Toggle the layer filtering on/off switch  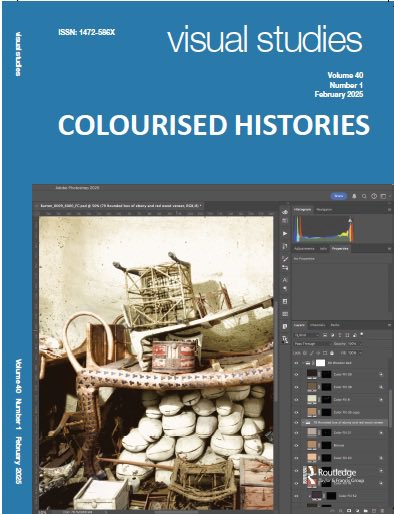point(362,334)
